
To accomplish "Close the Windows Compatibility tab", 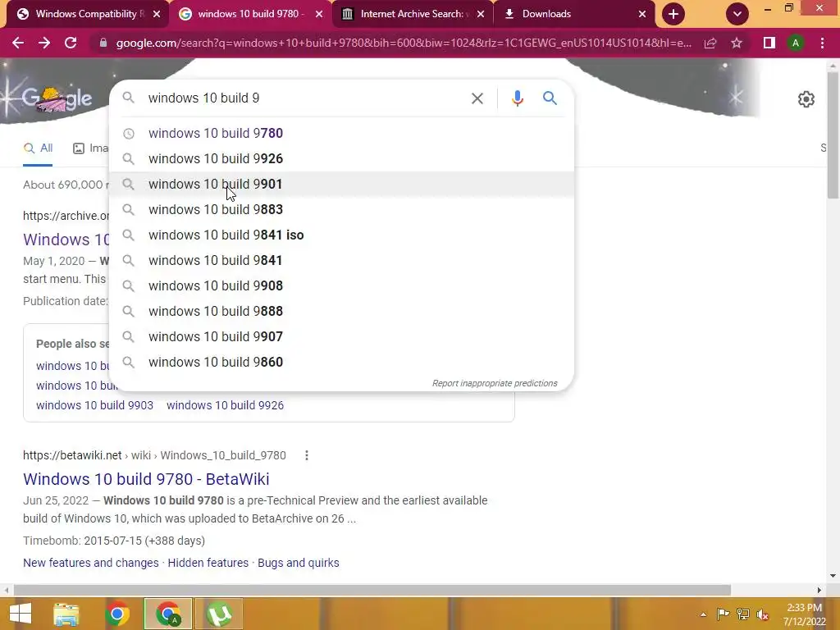I will tap(157, 14).
